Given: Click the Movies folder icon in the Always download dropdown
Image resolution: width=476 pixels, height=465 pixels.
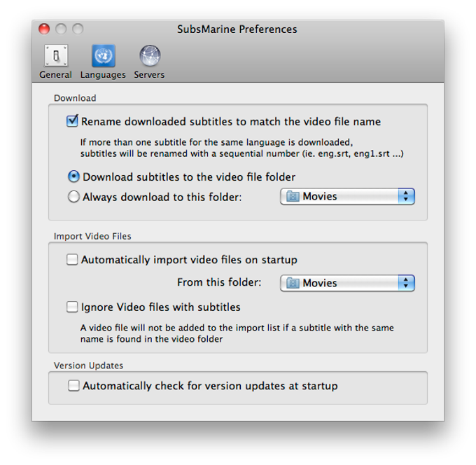Looking at the screenshot, I should tap(293, 197).
